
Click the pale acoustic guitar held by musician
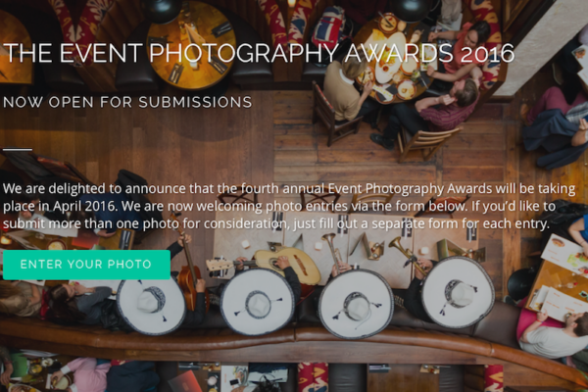tap(287, 265)
